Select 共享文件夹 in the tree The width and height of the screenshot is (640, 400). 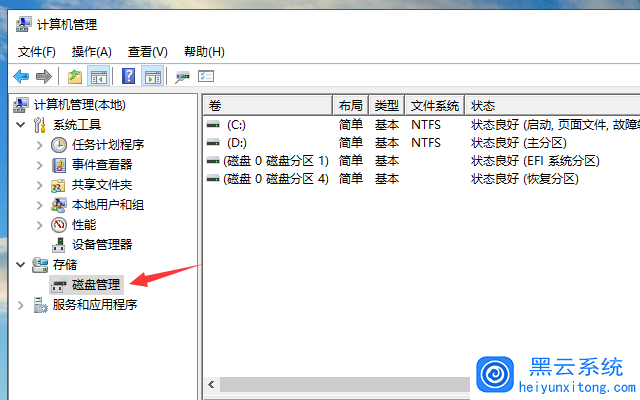(102, 184)
